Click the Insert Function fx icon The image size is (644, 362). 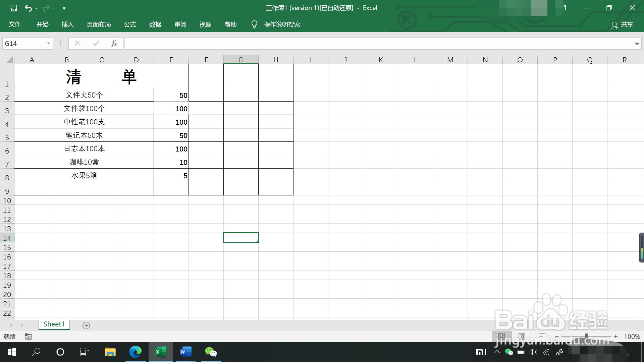pos(114,43)
